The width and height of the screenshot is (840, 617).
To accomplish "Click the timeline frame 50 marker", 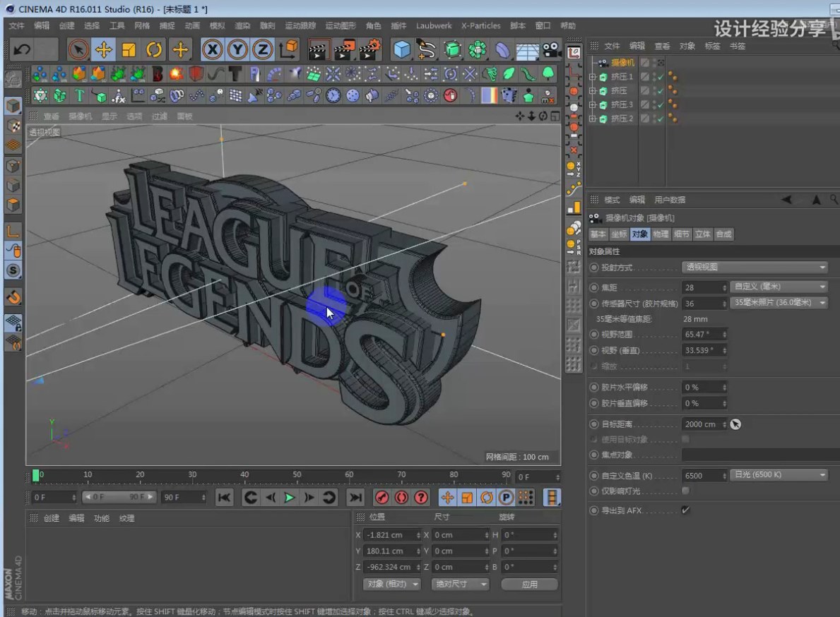I will pos(296,474).
